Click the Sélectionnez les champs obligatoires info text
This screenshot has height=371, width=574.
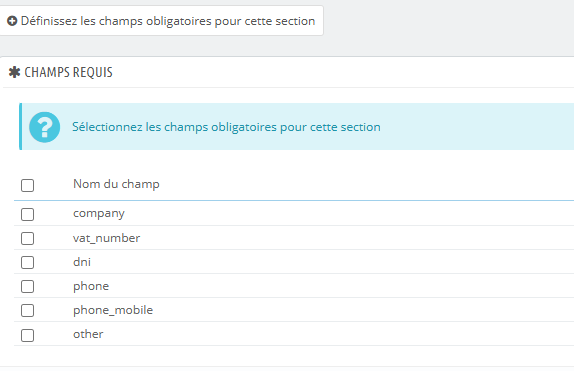point(226,127)
